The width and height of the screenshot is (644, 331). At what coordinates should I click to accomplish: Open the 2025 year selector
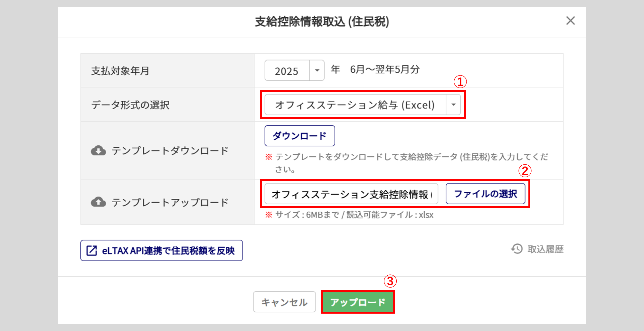pyautogui.click(x=287, y=71)
